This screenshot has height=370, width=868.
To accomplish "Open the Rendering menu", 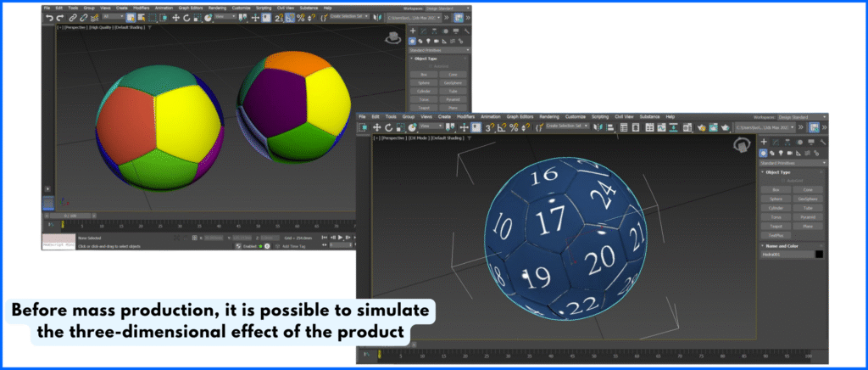I will coord(548,116).
